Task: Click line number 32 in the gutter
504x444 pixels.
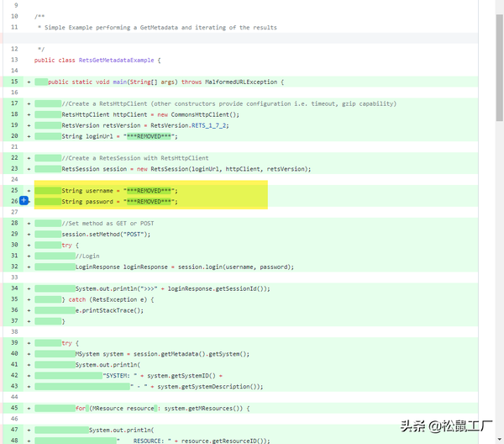Action: click(x=14, y=267)
